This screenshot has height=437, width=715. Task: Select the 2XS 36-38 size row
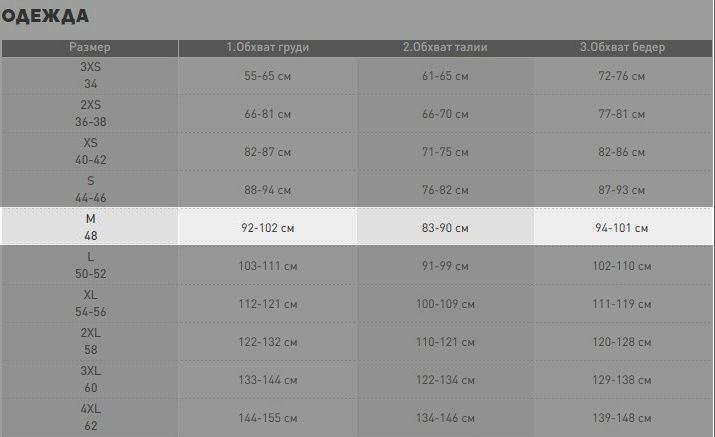357,114
